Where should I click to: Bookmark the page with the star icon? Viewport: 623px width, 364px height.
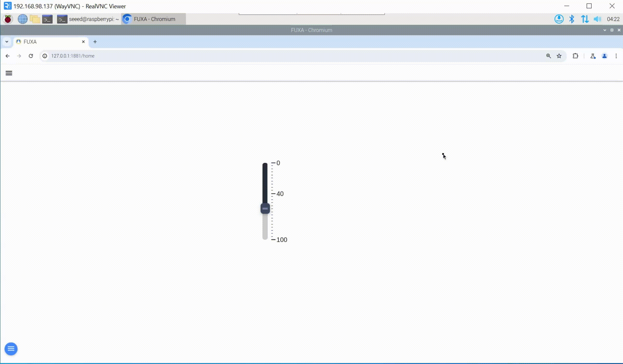(x=559, y=56)
